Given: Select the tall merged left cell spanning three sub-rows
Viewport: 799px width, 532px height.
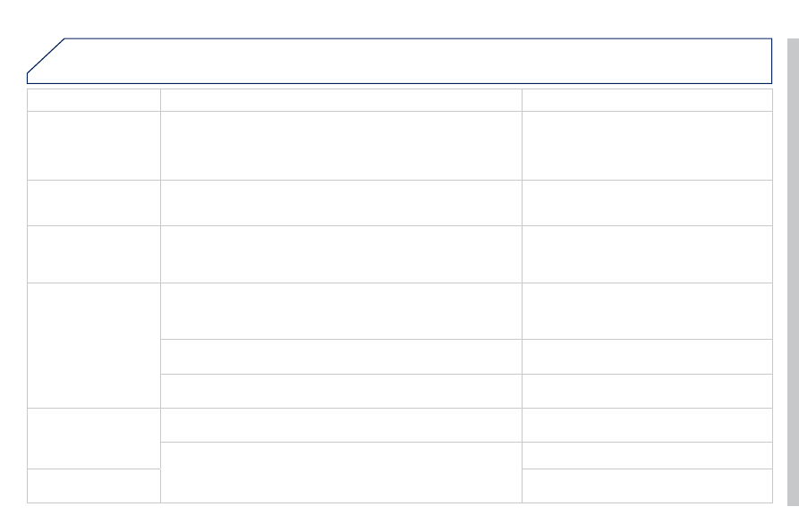Looking at the screenshot, I should (94, 345).
